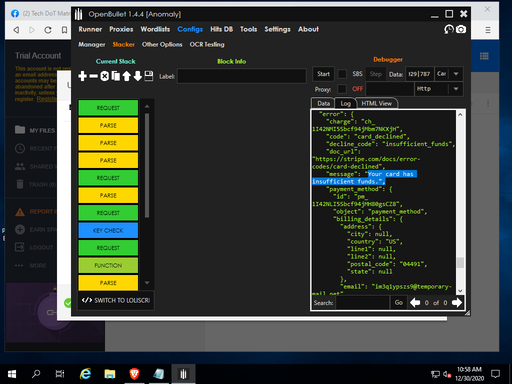Screen dimensions: 512x384
Task: Save config with floppy disk icon
Action: coord(149,76)
